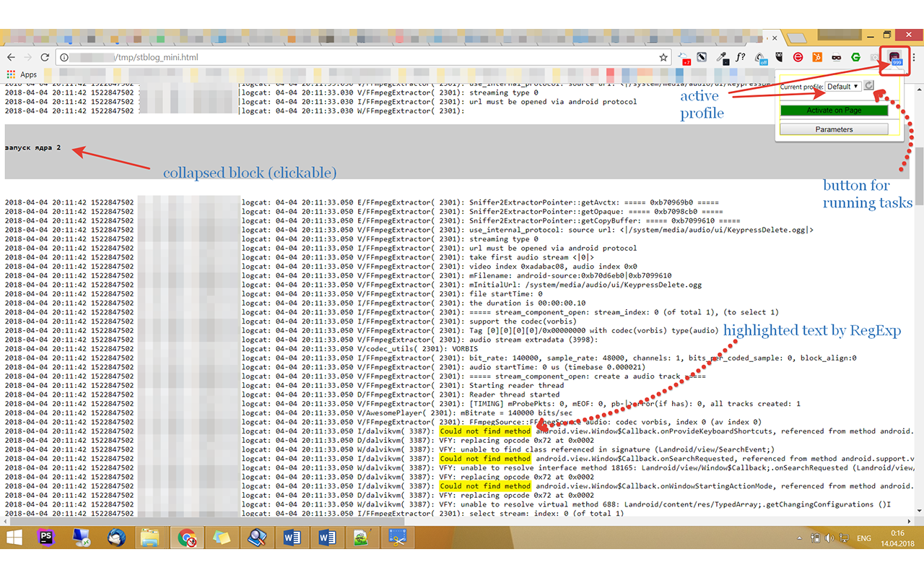This screenshot has width=924, height=578.
Task: Open a new tab with the tab button
Action: 796,38
